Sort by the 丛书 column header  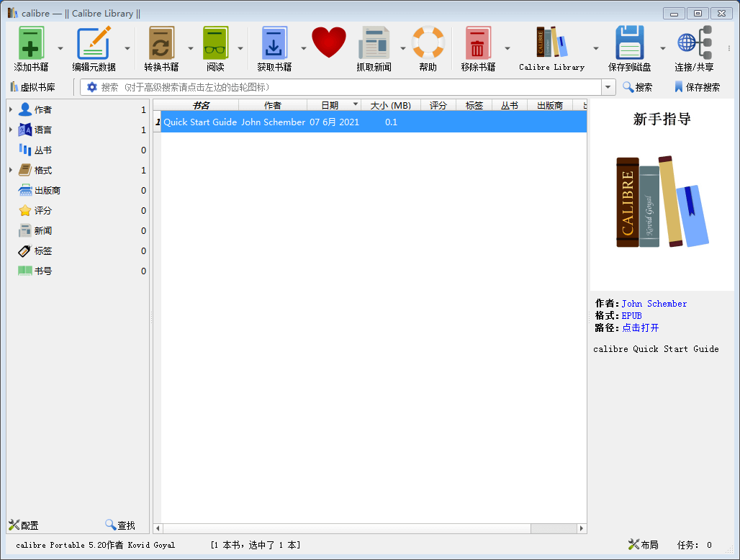coord(509,105)
